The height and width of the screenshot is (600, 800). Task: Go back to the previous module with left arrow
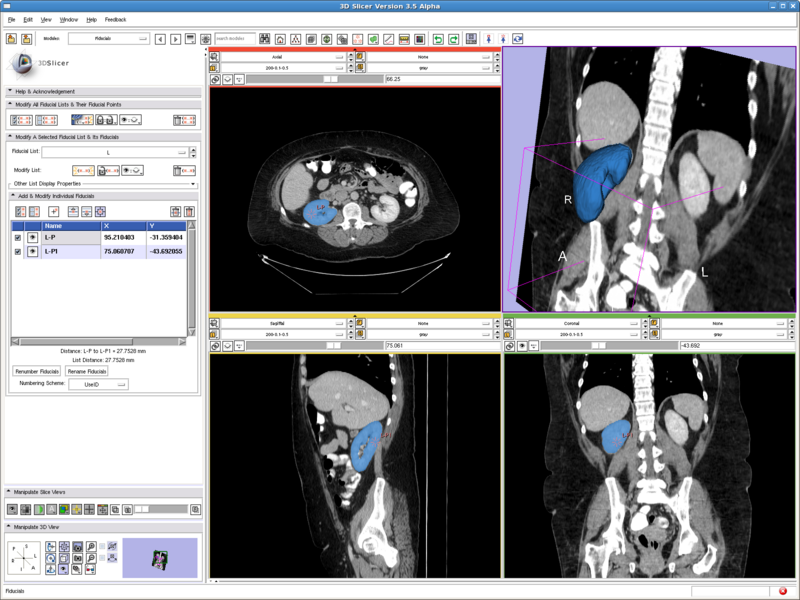[x=162, y=39]
